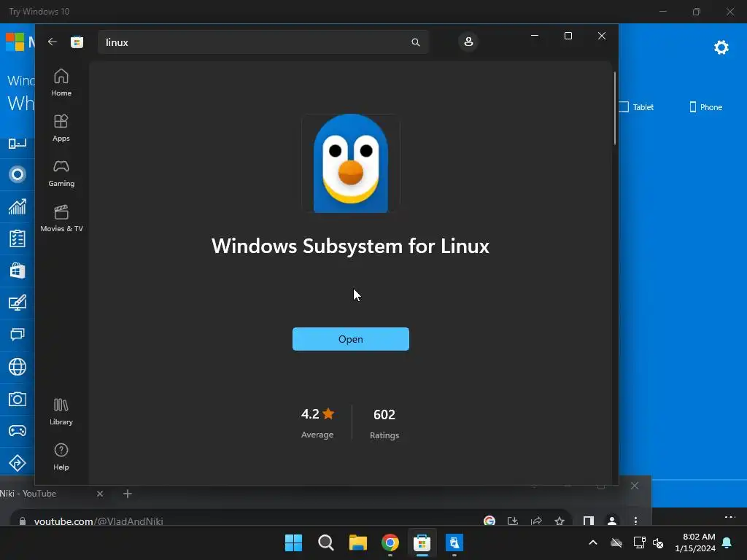Open the notifications bell in taskbar

pyautogui.click(x=727, y=542)
